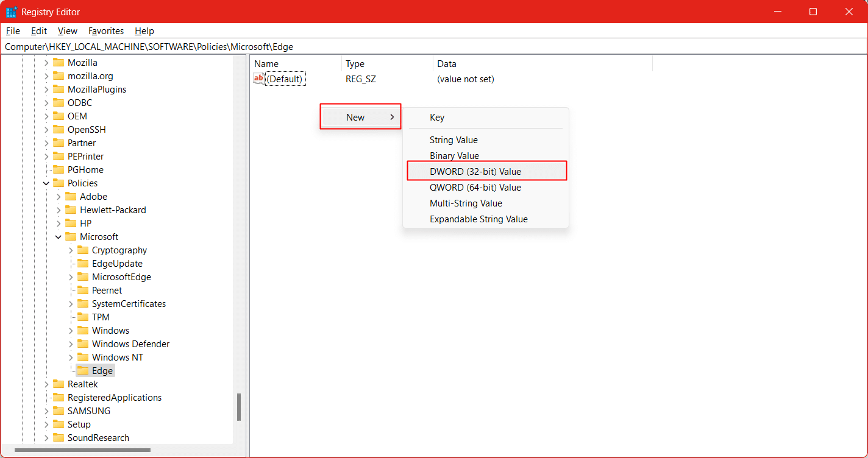The image size is (868, 458).
Task: Click the OEM folder icon
Action: 59,116
